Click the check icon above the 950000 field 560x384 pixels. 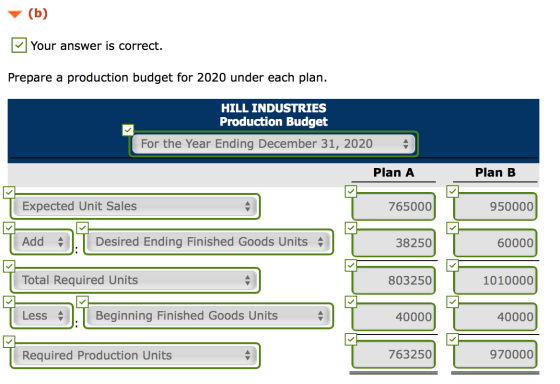tap(452, 191)
